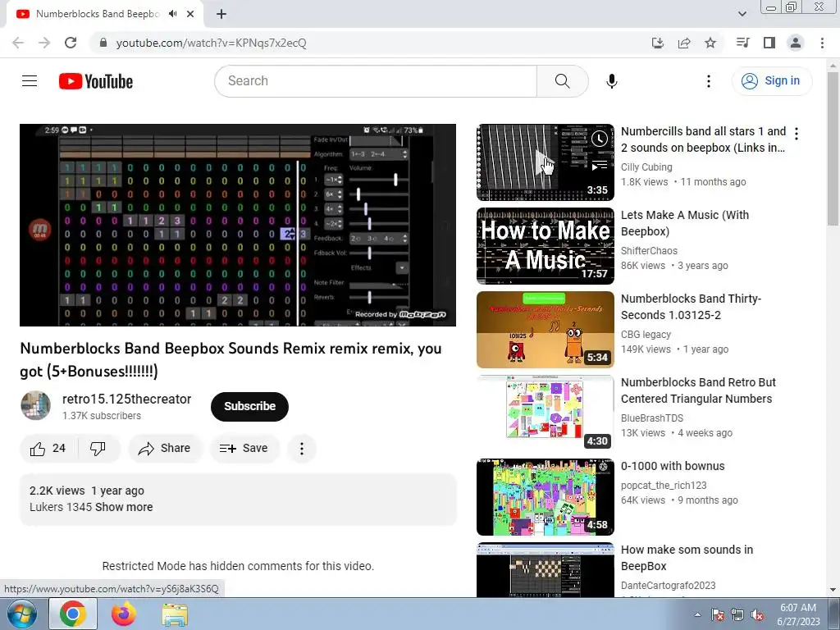The width and height of the screenshot is (840, 630).
Task: Reload the page
Action: point(71,43)
